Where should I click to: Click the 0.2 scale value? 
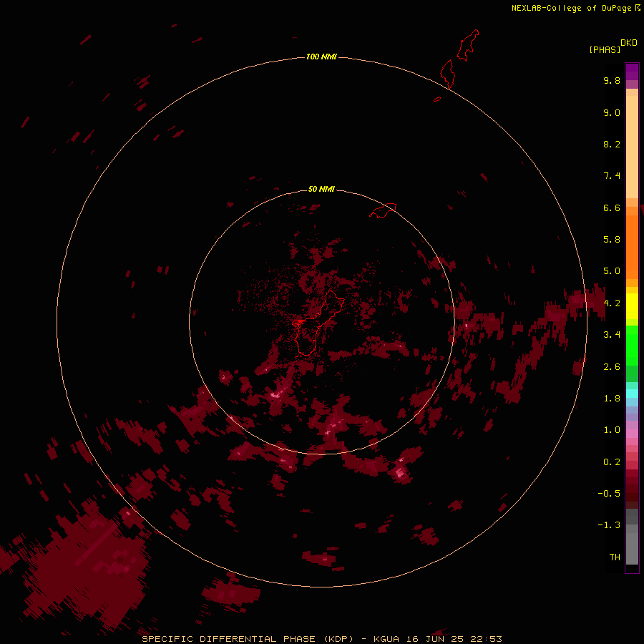(612, 462)
